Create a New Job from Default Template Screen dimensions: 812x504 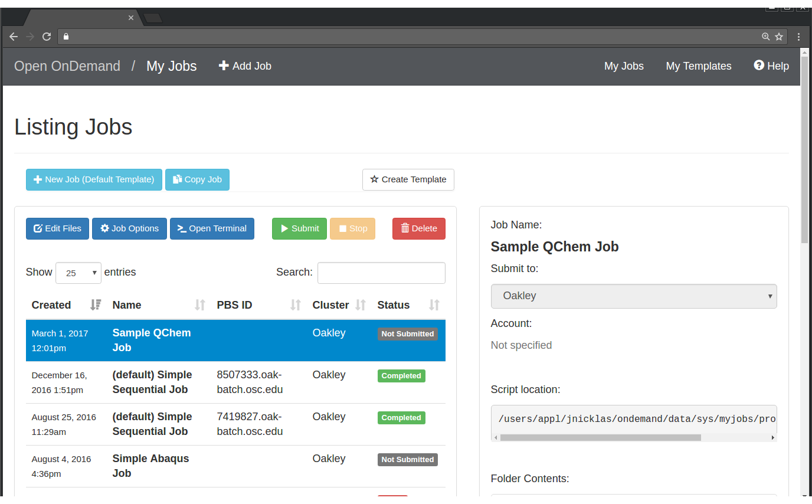coord(94,179)
